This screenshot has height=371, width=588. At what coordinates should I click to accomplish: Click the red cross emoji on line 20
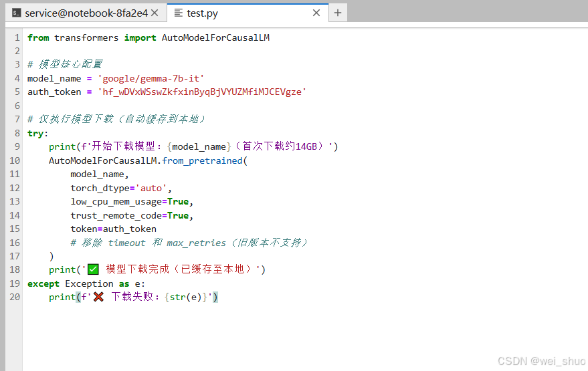[98, 297]
